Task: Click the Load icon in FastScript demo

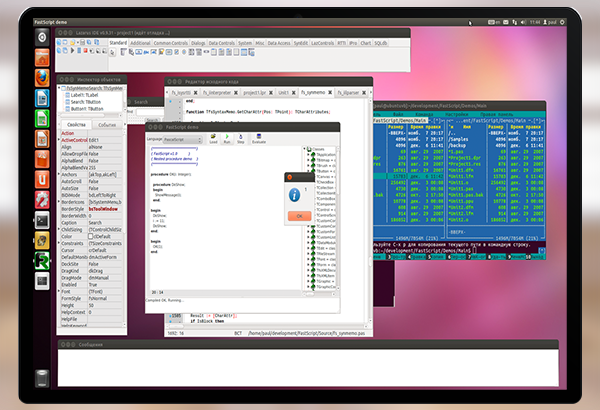Action: tap(212, 138)
